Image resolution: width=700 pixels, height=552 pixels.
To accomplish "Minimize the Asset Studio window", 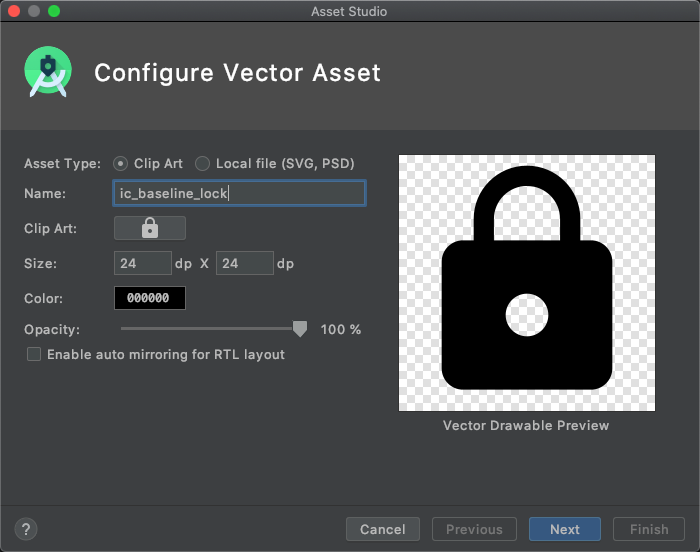I will click(34, 12).
